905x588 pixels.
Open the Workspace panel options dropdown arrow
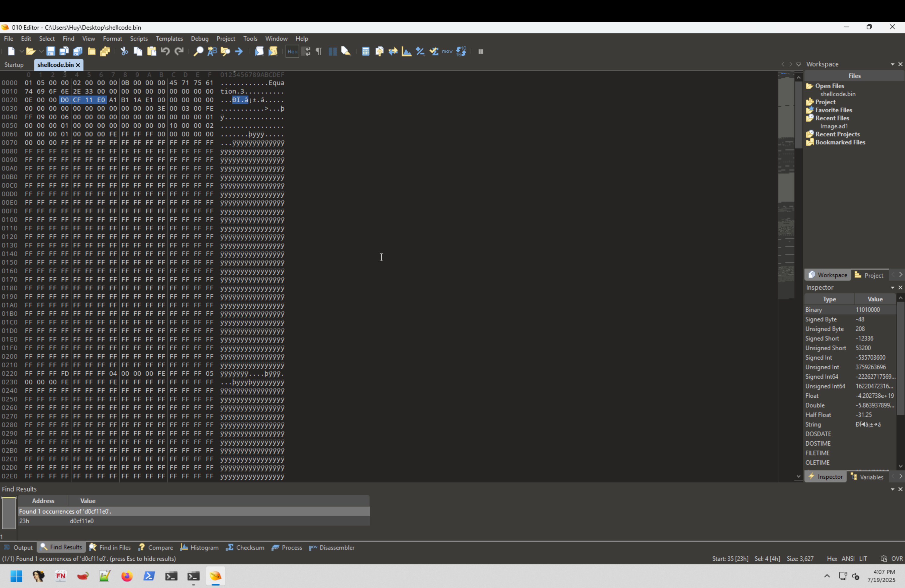(892, 64)
